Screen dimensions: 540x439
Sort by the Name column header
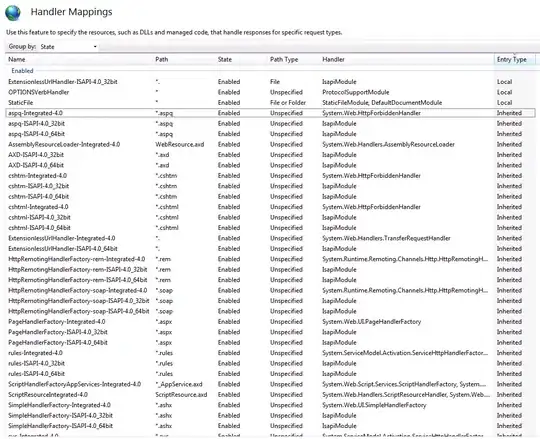(x=17, y=60)
